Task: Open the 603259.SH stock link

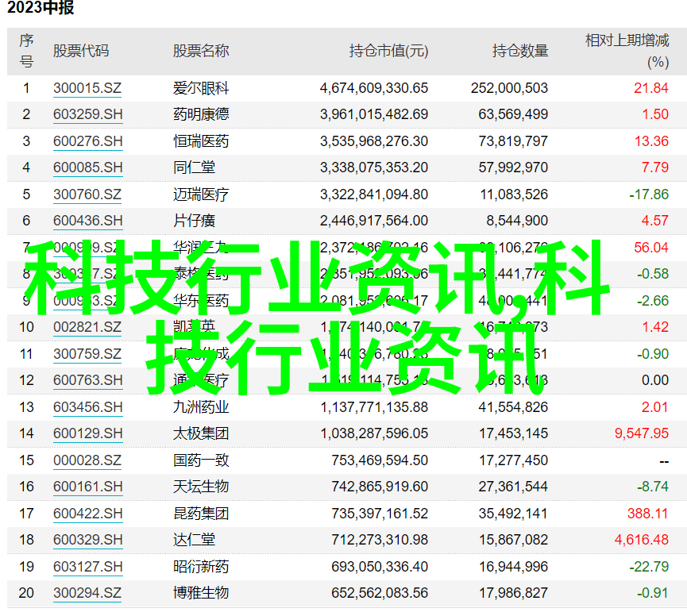Action: 87,115
